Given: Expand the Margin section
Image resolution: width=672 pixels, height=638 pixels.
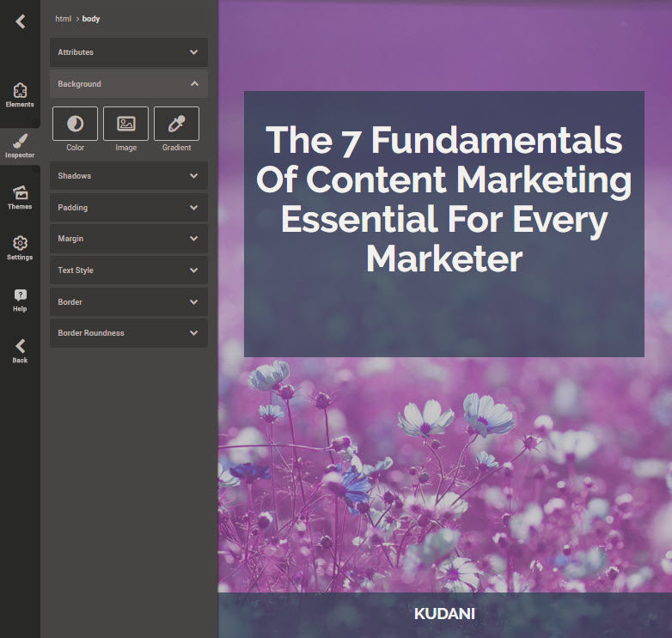Looking at the screenshot, I should [x=129, y=239].
